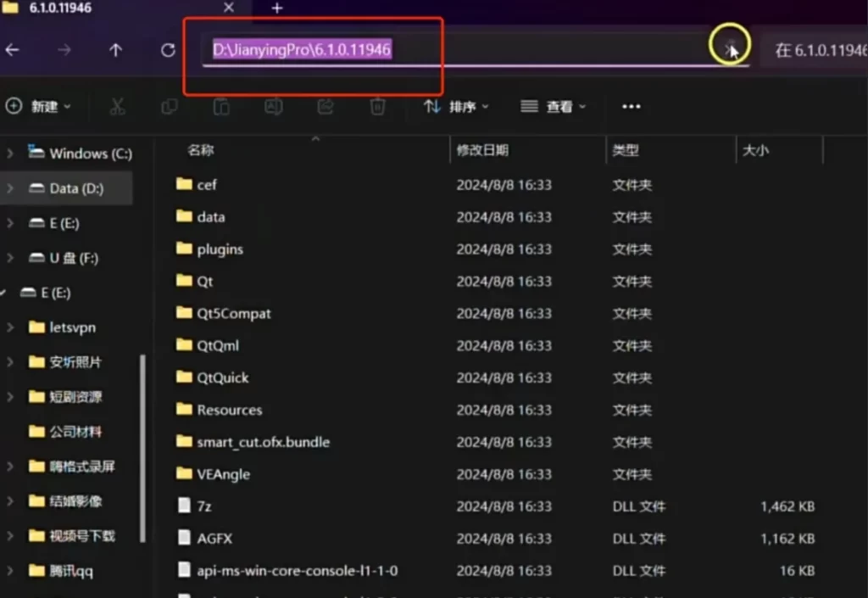Image resolution: width=868 pixels, height=598 pixels.
Task: Select the smart_cut.ofx.bundle folder name
Action: (264, 442)
